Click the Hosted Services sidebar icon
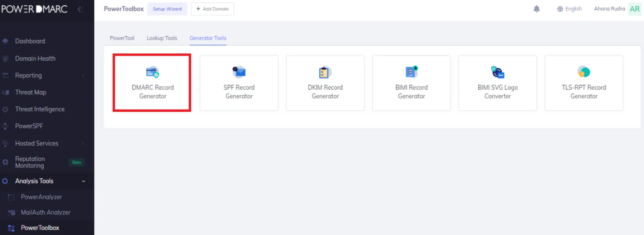Screen dimensions: 644x235 (5, 143)
